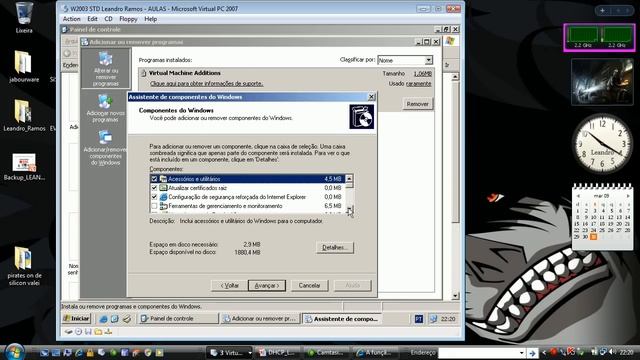Click the Vista Start orb
The width and height of the screenshot is (640, 360).
click(x=14, y=352)
